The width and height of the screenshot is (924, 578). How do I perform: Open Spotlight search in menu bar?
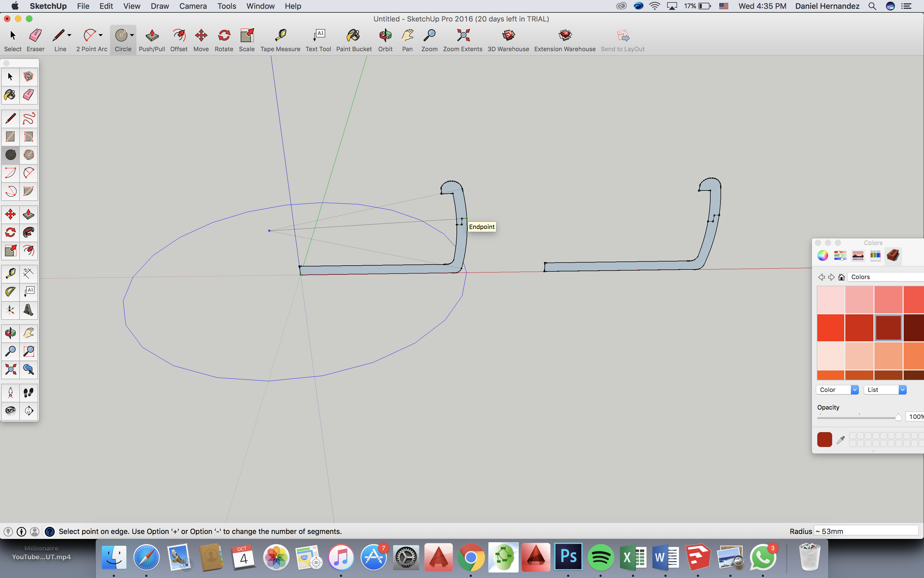coord(872,6)
